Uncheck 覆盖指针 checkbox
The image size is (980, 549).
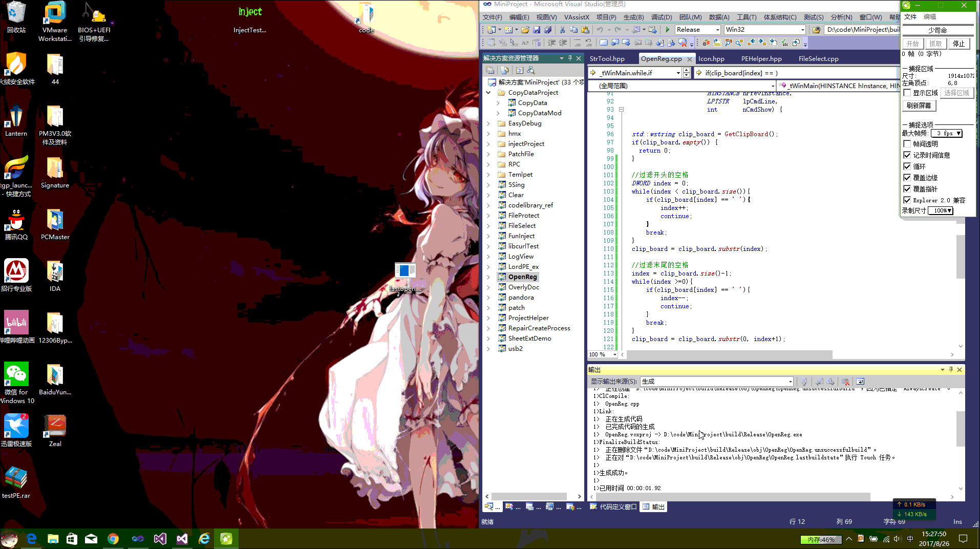[907, 189]
